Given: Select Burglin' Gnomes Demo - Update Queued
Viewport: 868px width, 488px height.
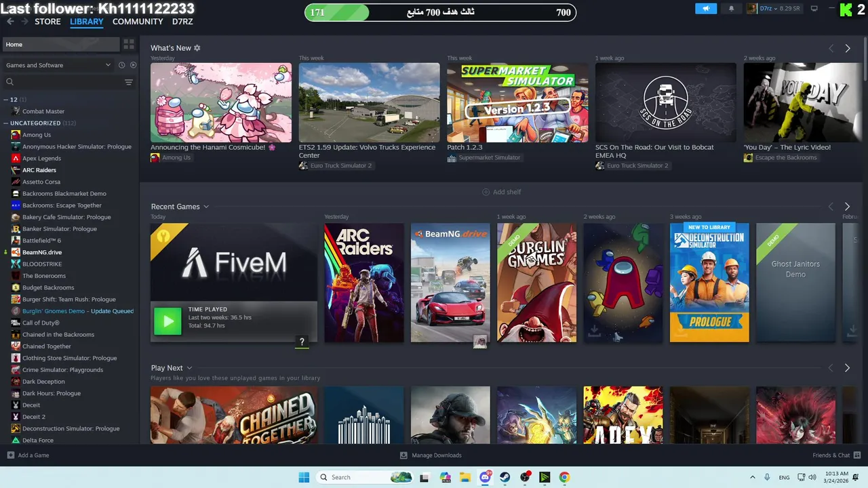Looking at the screenshot, I should [78, 311].
